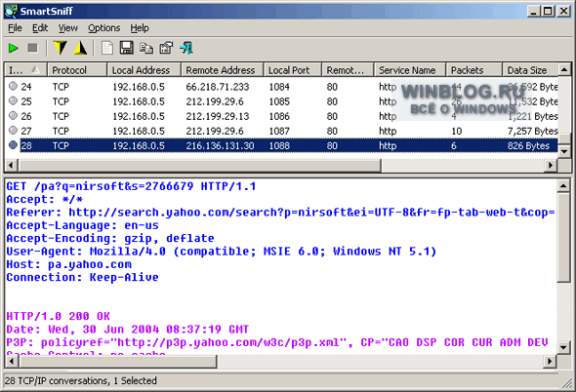Click the display filter funnel icon
Image resolution: width=576 pixels, height=392 pixels.
61,48
